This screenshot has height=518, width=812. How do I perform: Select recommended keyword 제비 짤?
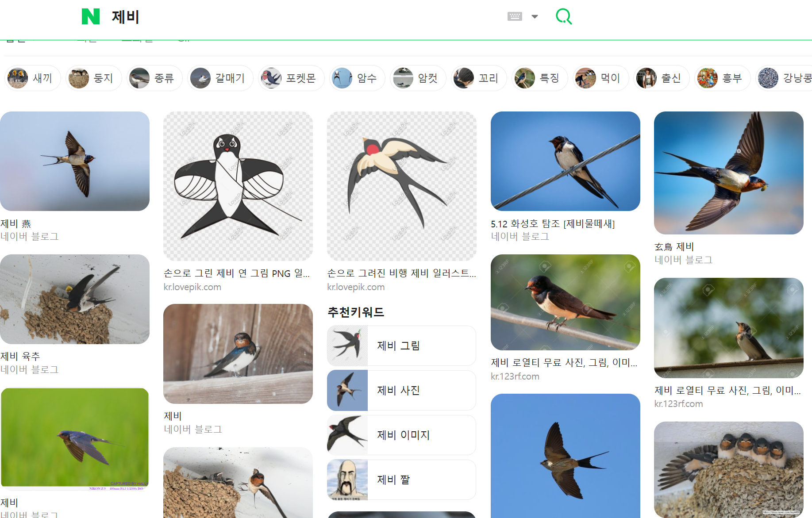coord(401,480)
